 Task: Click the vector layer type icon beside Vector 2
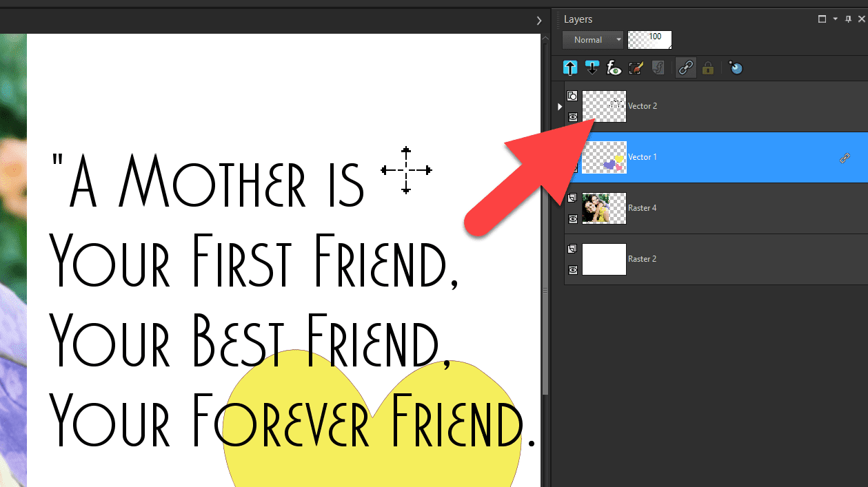572,96
